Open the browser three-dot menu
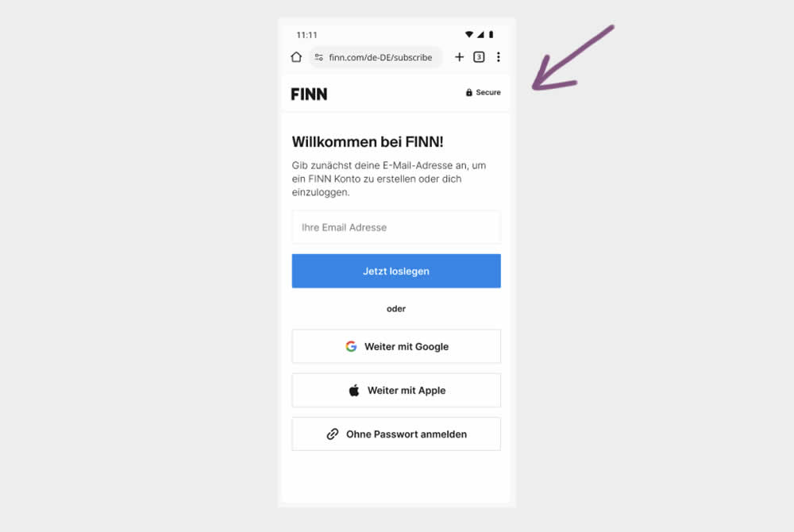 499,56
